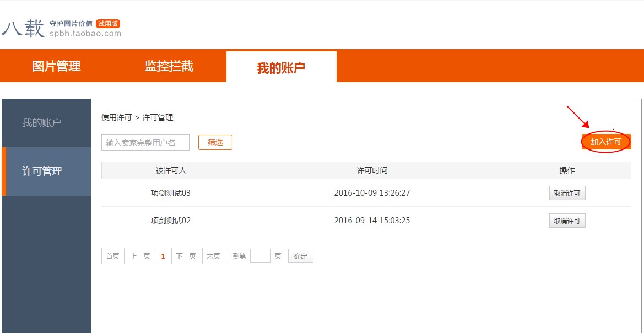Open the 我的账户 tab
This screenshot has width=644, height=333.
pyautogui.click(x=281, y=66)
